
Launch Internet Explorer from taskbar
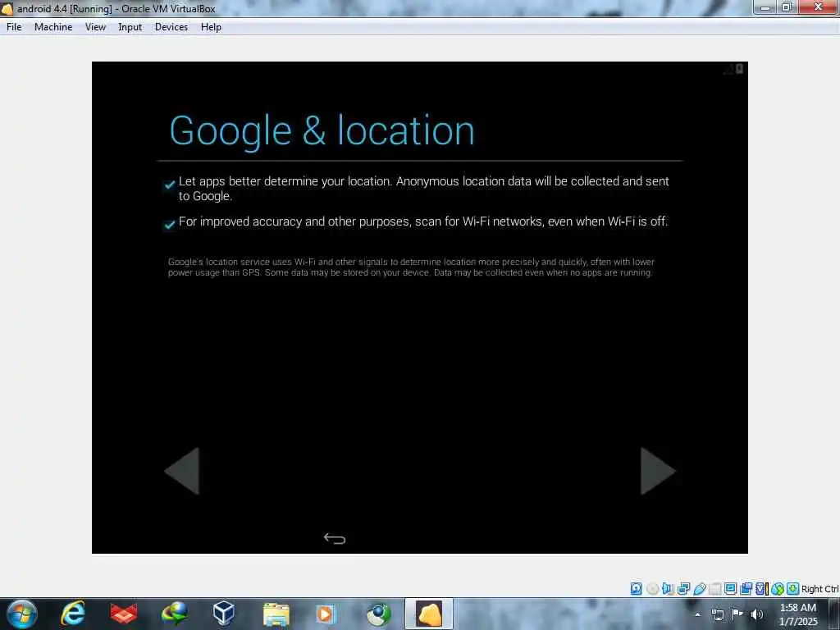coord(72,614)
